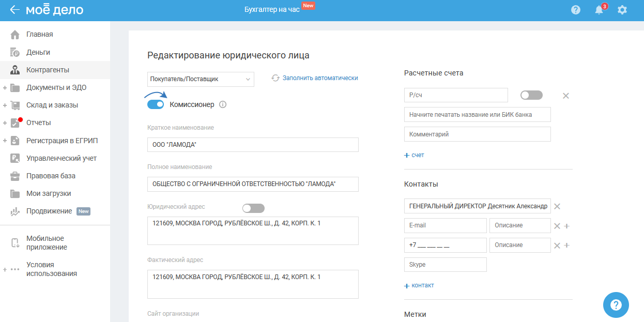Remove the bank account row with X
Image resolution: width=644 pixels, height=322 pixels.
566,96
